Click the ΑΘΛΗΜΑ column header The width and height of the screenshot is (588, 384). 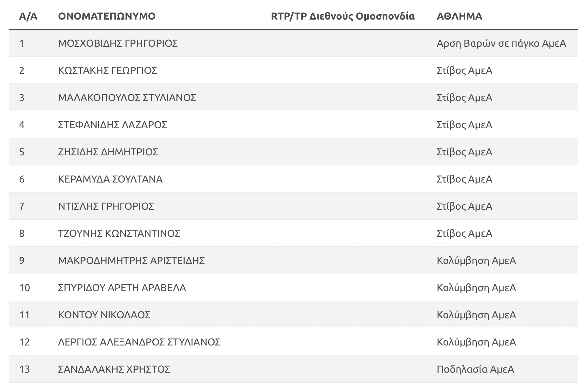point(459,16)
